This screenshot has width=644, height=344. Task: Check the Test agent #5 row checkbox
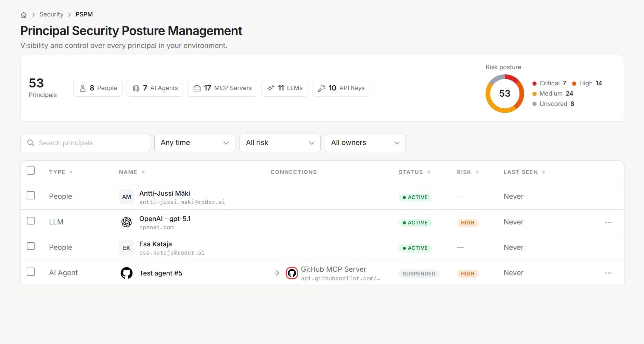pos(31,272)
